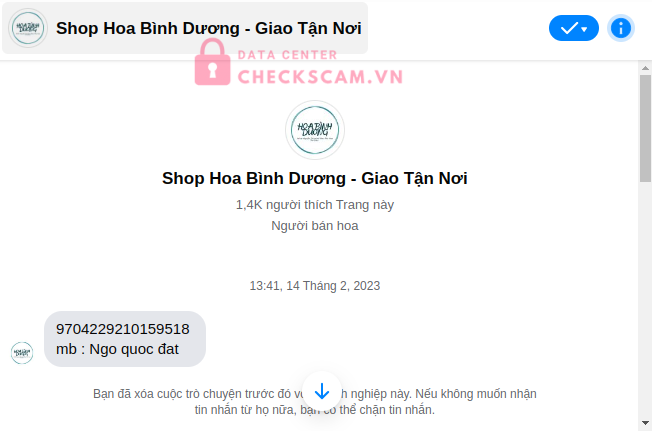This screenshot has width=652, height=435.
Task: Click the vertical scrollbar thumb
Action: click(x=645, y=128)
